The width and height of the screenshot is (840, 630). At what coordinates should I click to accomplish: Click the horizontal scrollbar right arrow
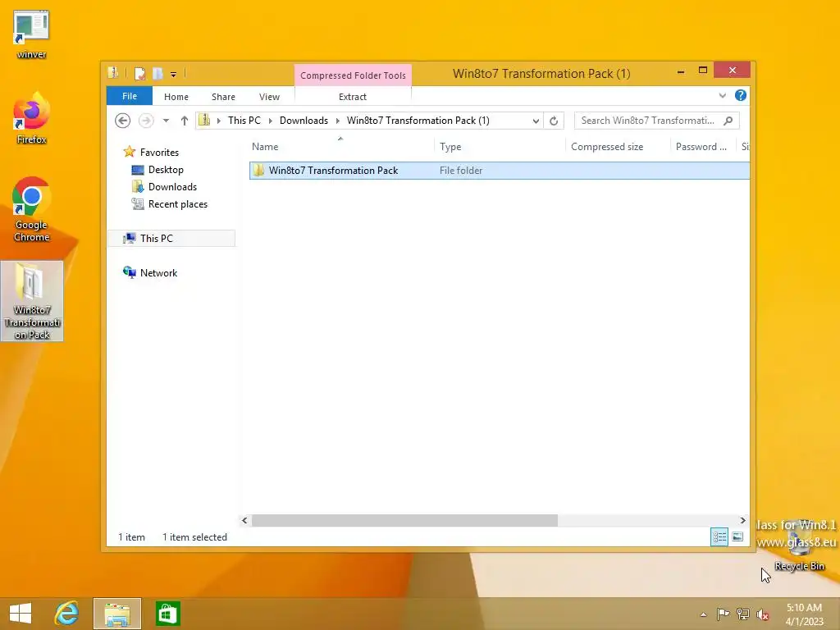click(x=742, y=521)
